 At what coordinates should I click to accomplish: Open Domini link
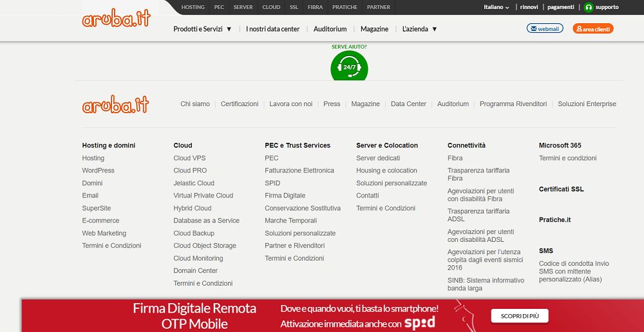92,183
